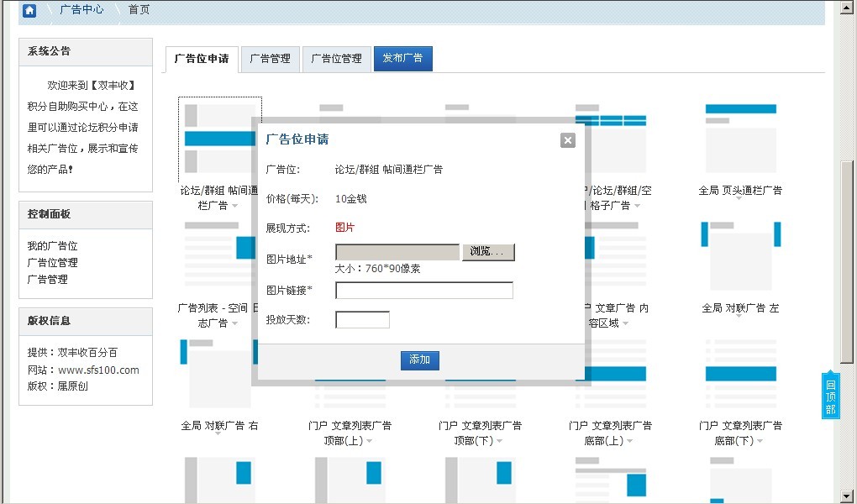
Task: Open the 发布广告 tab
Action: [x=402, y=59]
